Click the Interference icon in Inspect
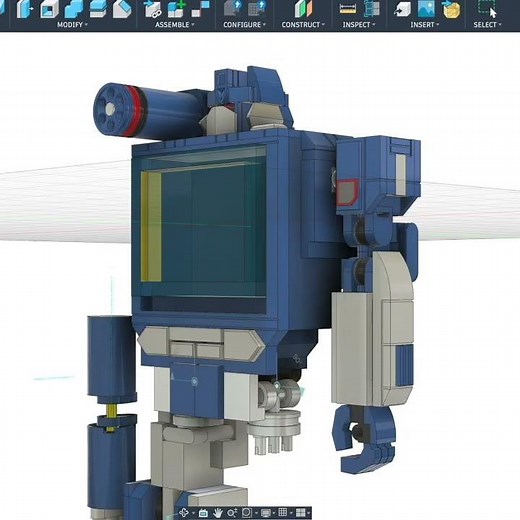Image resolution: width=520 pixels, height=520 pixels. (x=372, y=8)
